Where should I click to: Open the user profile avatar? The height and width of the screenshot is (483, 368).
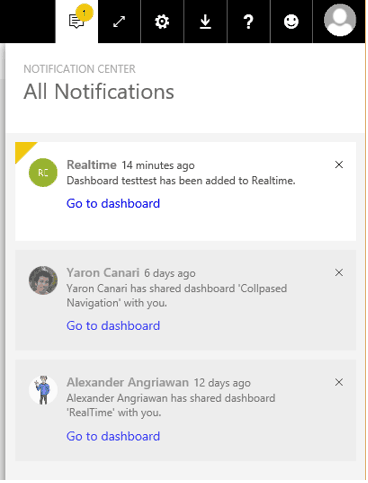(340, 20)
